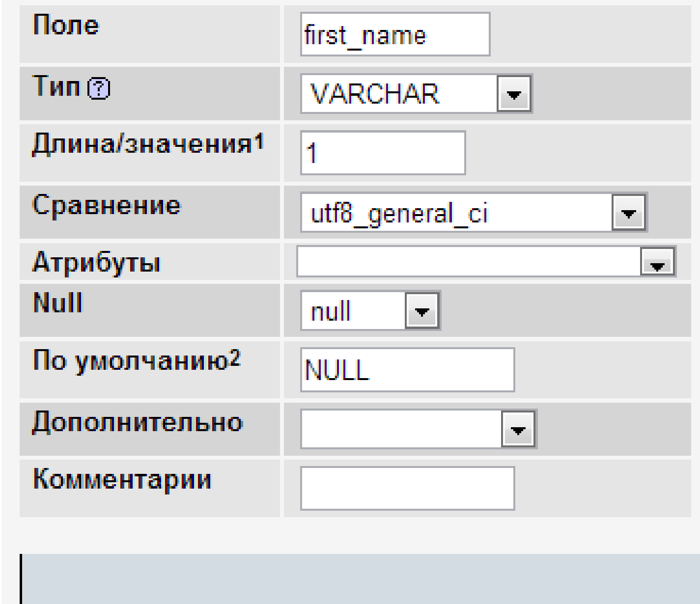This screenshot has height=604, width=700.
Task: Click the bold Null row label
Action: coord(57,302)
